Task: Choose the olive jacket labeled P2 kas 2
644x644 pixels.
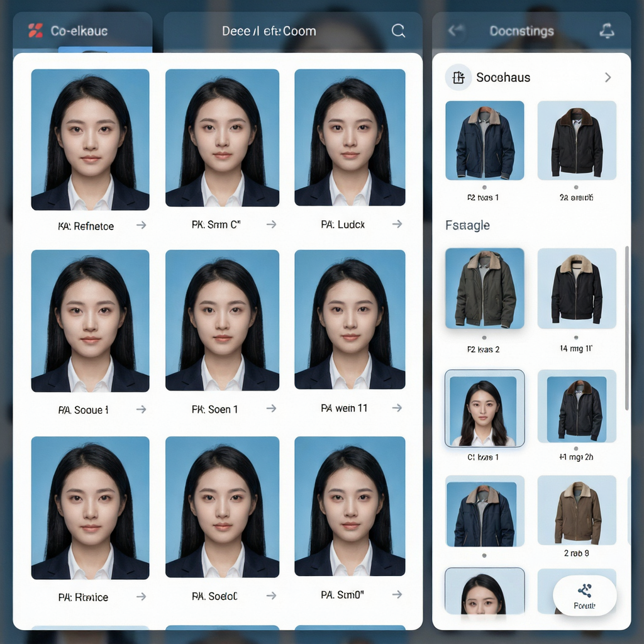Action: [485, 288]
